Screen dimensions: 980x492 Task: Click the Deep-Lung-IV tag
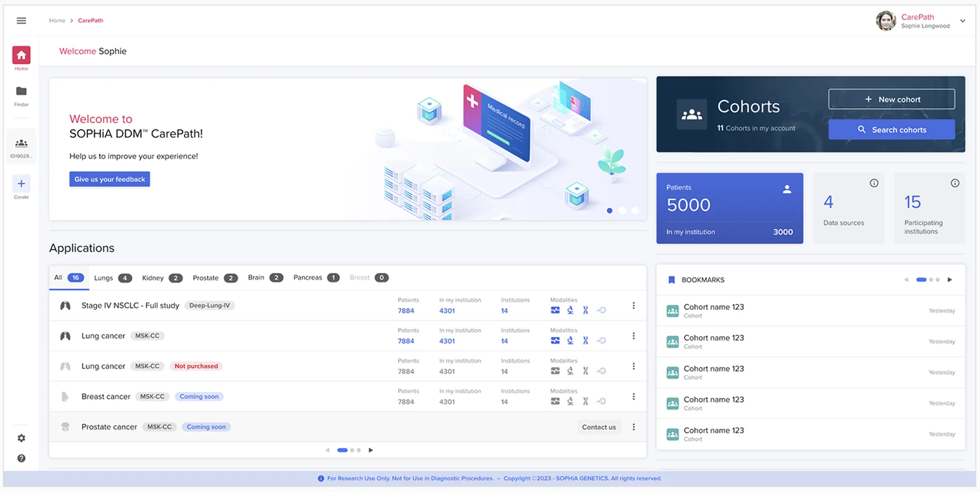tap(209, 306)
